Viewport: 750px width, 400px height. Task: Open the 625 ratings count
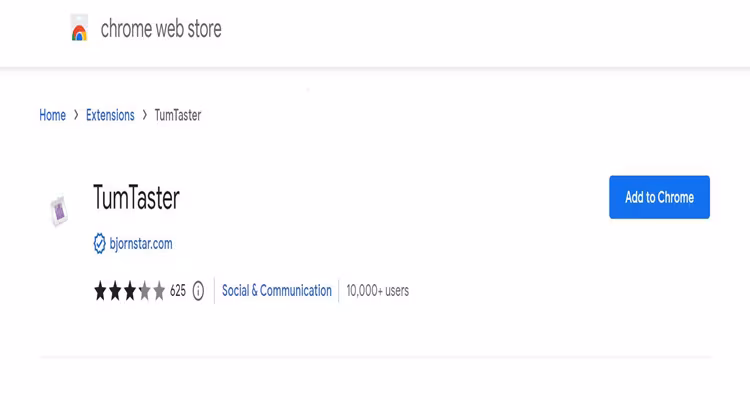coord(178,291)
